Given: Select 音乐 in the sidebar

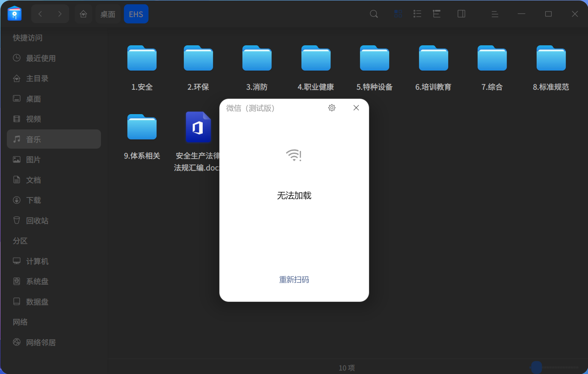Looking at the screenshot, I should tap(54, 139).
